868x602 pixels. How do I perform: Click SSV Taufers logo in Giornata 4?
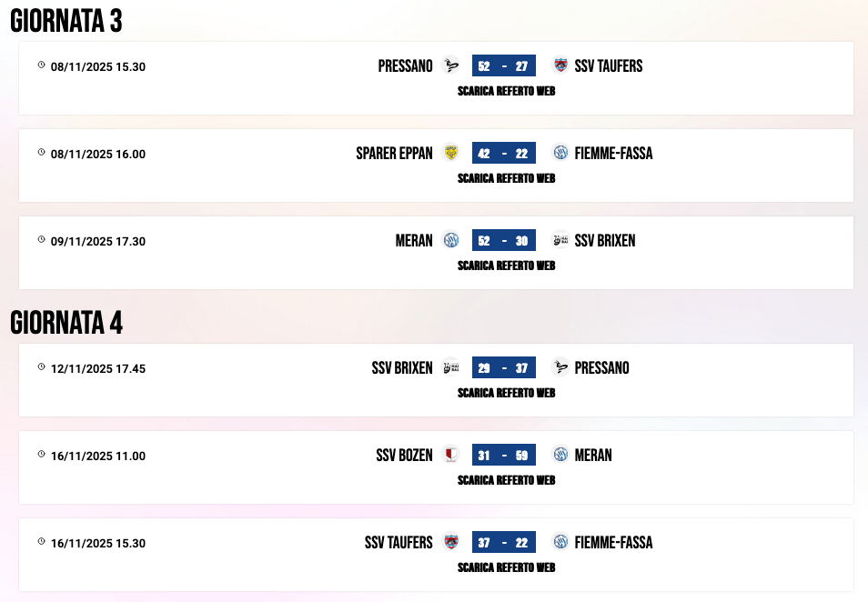[450, 542]
